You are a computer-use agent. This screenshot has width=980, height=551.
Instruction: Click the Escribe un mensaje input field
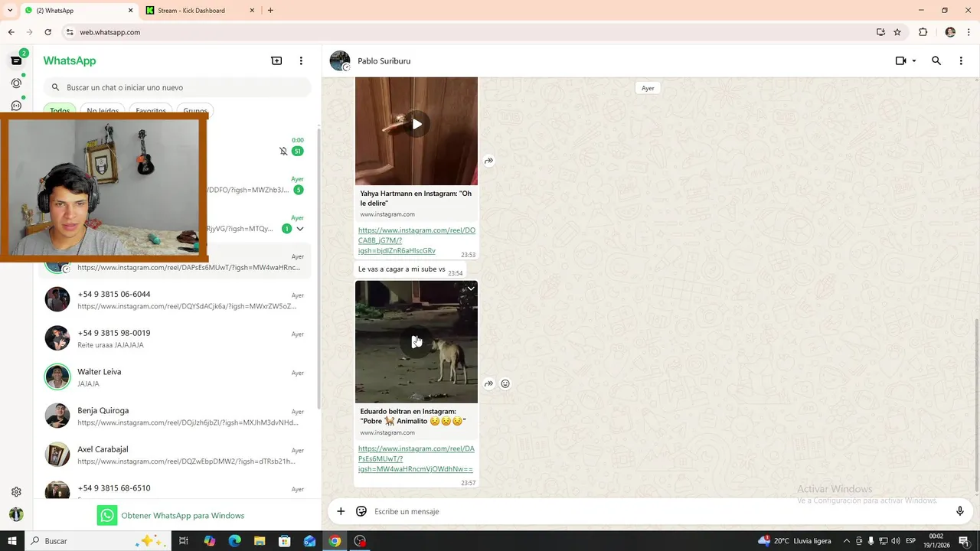(658, 511)
